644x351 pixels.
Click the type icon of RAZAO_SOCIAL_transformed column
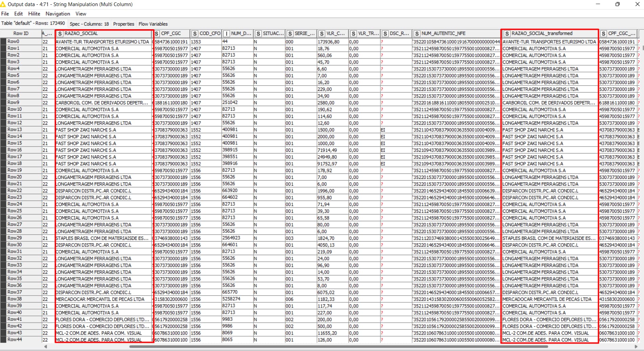coord(507,34)
